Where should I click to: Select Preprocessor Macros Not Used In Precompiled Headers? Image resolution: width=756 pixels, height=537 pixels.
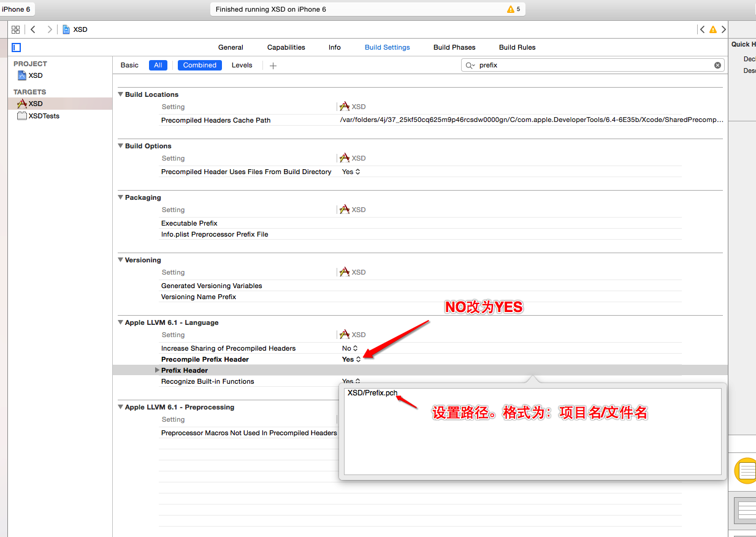point(249,433)
